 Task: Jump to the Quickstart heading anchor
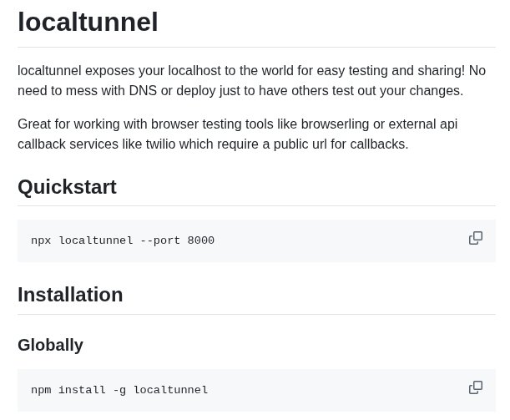pyautogui.click(x=67, y=187)
